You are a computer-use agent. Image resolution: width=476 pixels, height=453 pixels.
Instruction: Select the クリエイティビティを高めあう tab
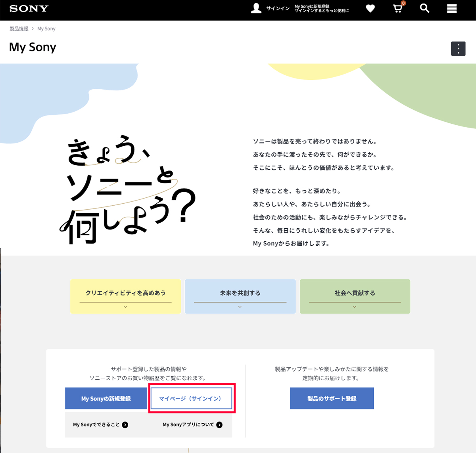click(125, 296)
